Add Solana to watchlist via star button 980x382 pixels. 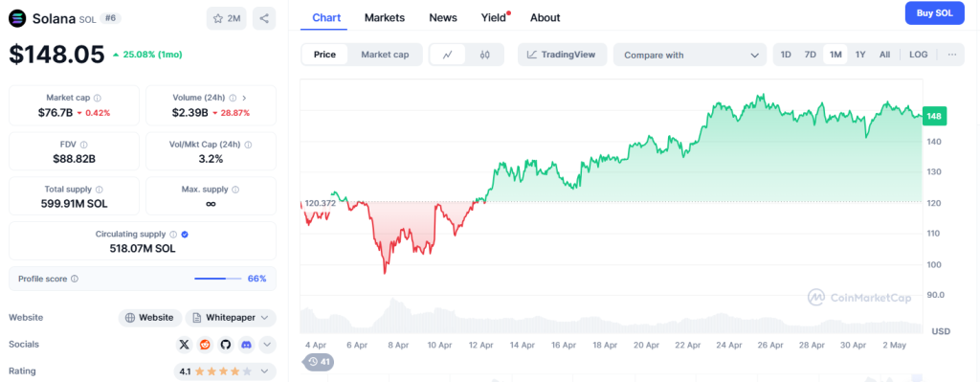pyautogui.click(x=226, y=19)
